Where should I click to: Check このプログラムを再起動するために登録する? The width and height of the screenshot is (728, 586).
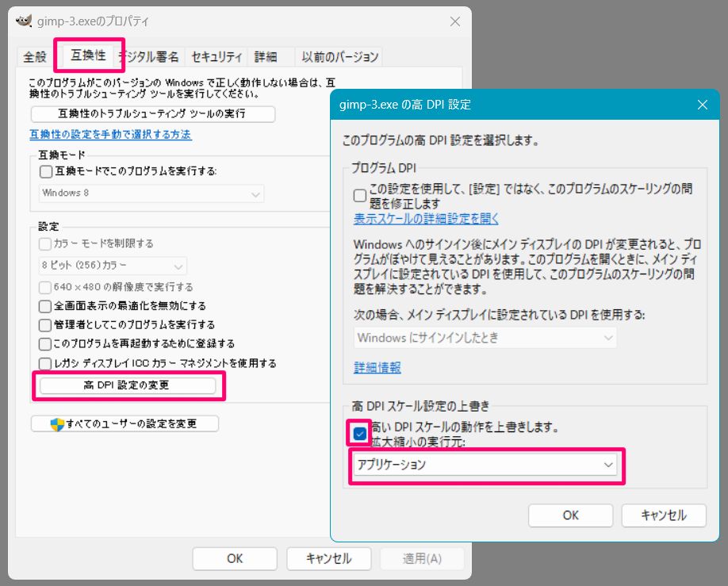click(45, 344)
